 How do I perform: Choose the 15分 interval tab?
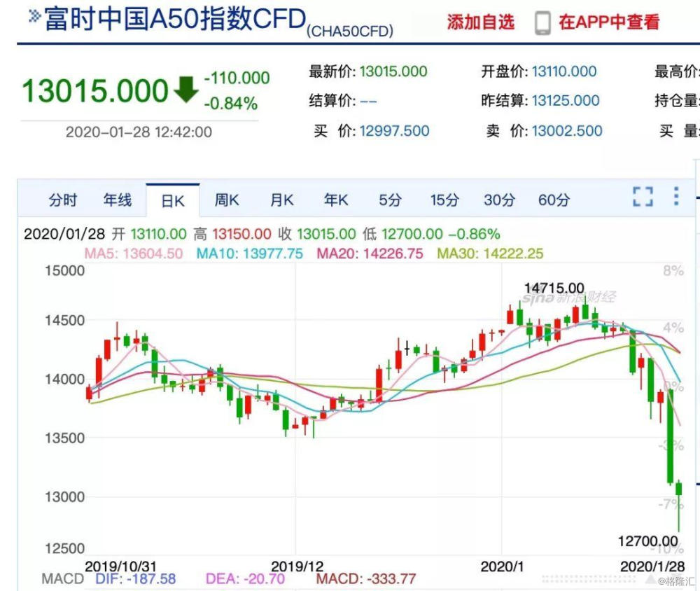click(444, 200)
